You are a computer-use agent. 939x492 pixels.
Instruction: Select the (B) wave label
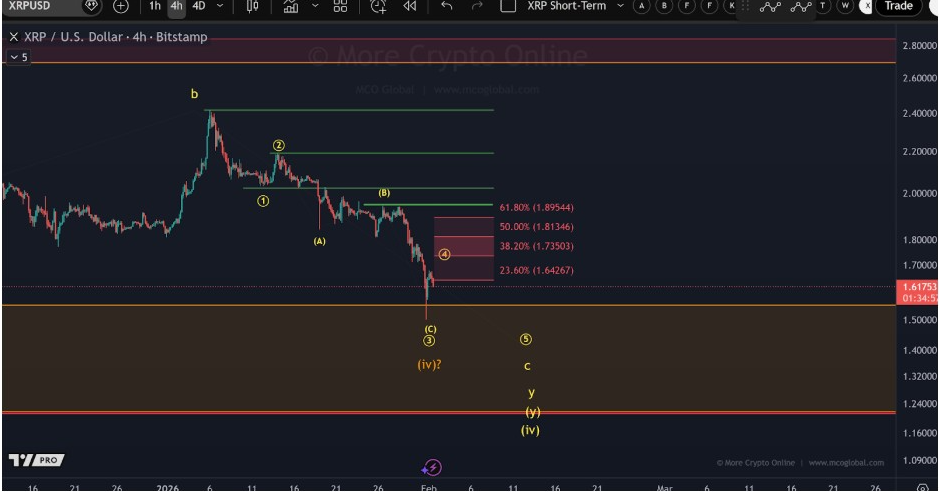tap(384, 193)
